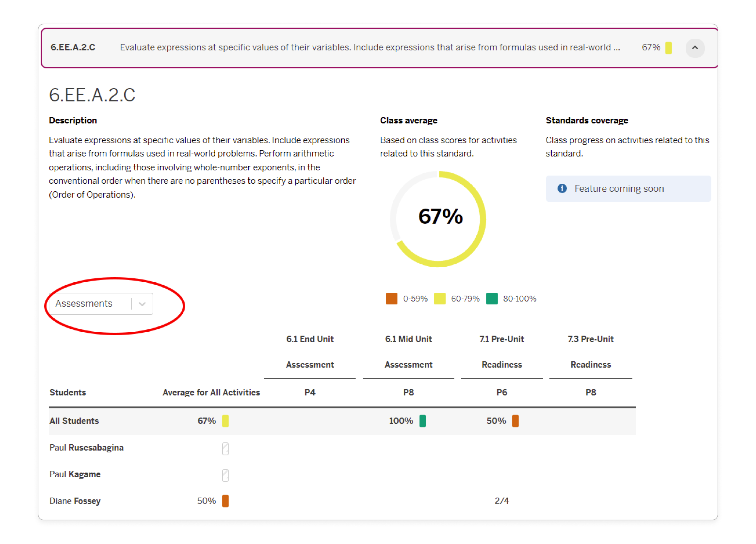Click the 67% score in the standard header bar

point(651,47)
